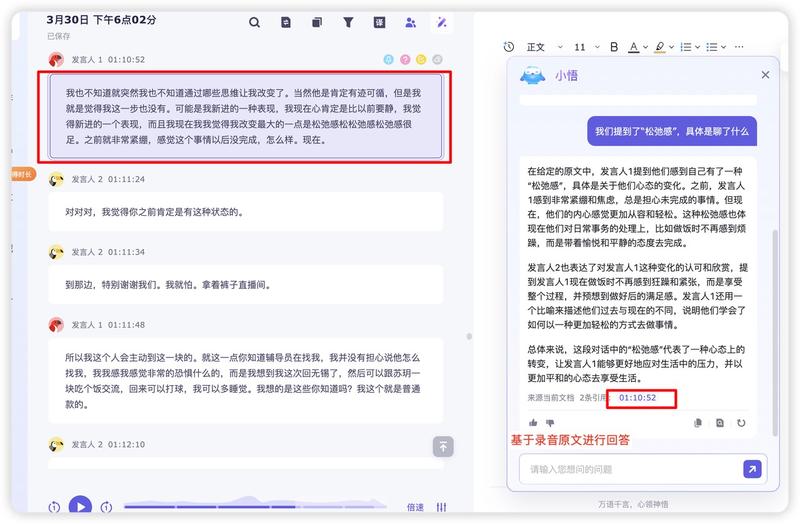The image size is (800, 524).
Task: Click the 发言人 2 avatar at 01:12:10
Action: click(x=56, y=444)
